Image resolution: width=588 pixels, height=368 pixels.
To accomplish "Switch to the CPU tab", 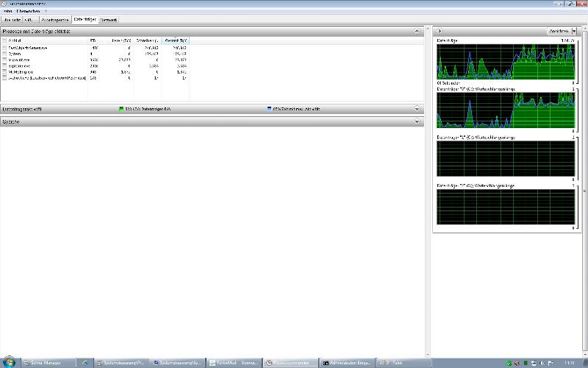I will click(x=30, y=20).
